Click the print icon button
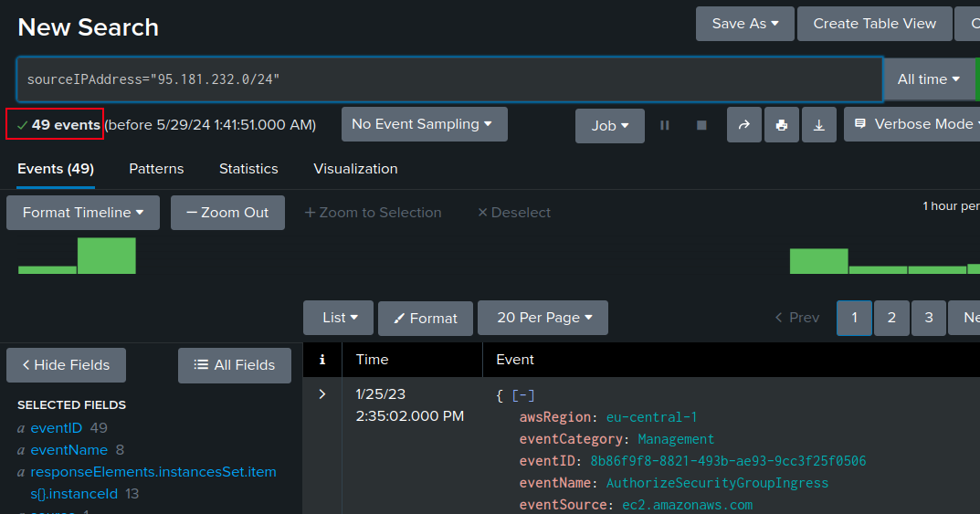Viewport: 980px width, 514px height. coord(781,125)
